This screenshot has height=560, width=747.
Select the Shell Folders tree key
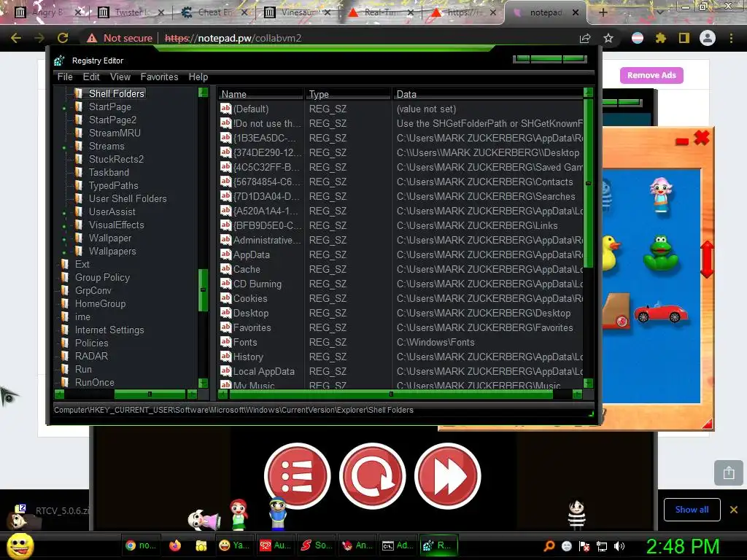tap(116, 93)
